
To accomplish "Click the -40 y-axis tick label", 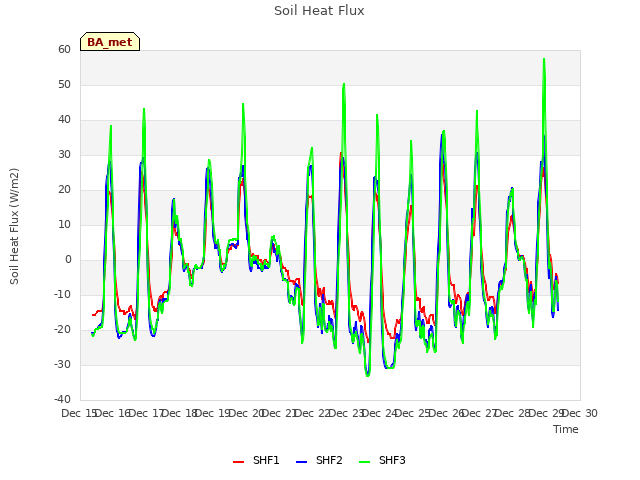I will (x=62, y=400).
